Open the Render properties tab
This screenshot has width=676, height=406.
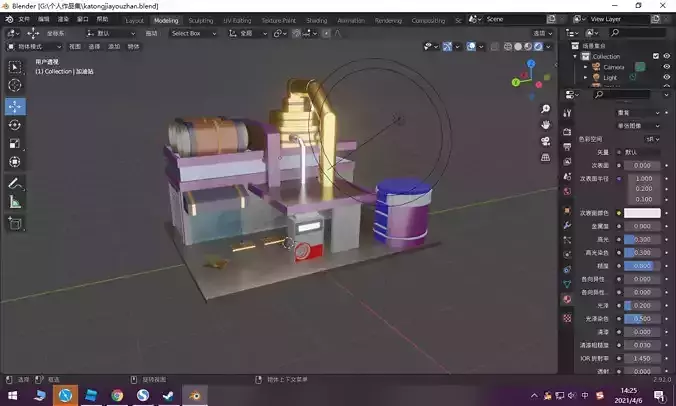click(x=567, y=132)
